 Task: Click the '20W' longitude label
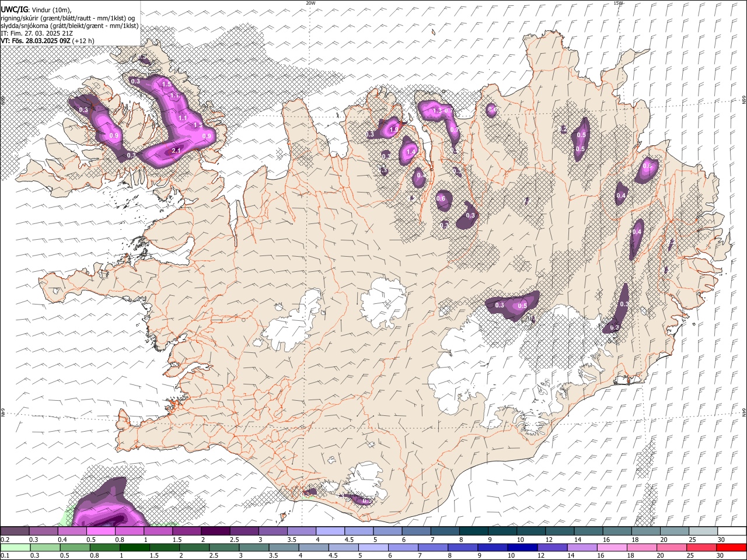(310, 3)
